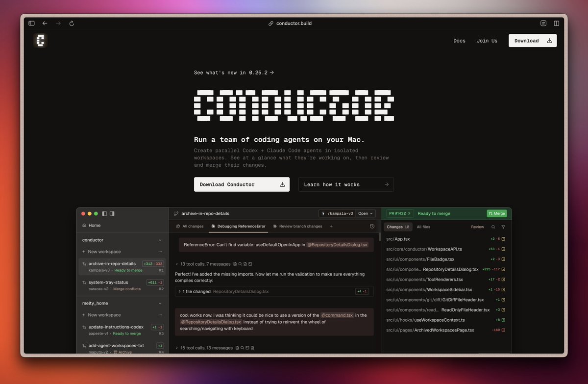
Task: Toggle left sidebar in app preview
Action: (104, 213)
